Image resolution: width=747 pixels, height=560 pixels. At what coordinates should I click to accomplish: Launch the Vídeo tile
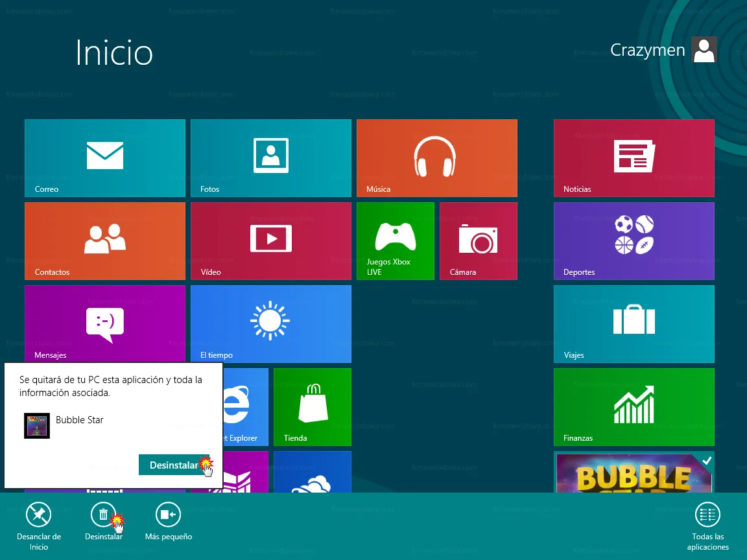270,241
